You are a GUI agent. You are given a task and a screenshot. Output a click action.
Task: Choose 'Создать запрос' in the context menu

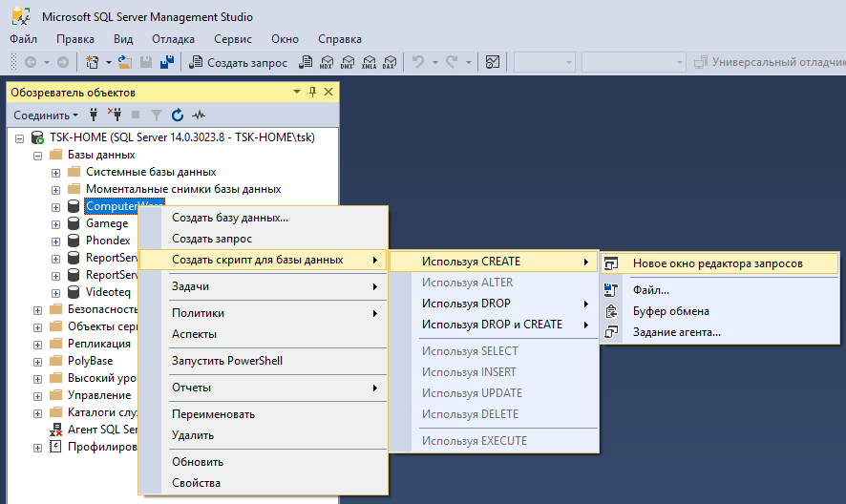264,239
